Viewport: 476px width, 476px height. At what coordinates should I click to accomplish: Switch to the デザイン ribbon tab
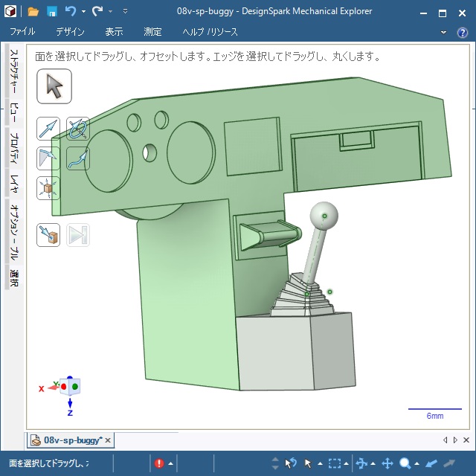[x=70, y=32]
